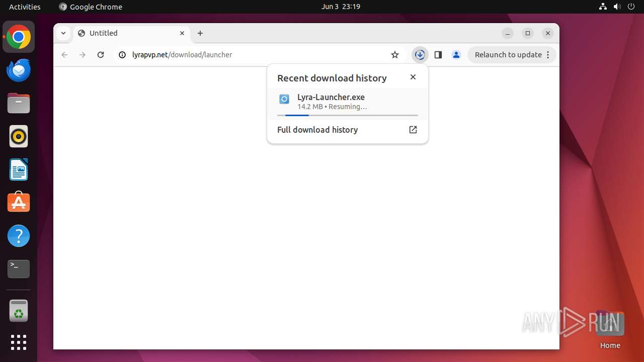
Task: Select the Untitled tab
Action: [132, 33]
